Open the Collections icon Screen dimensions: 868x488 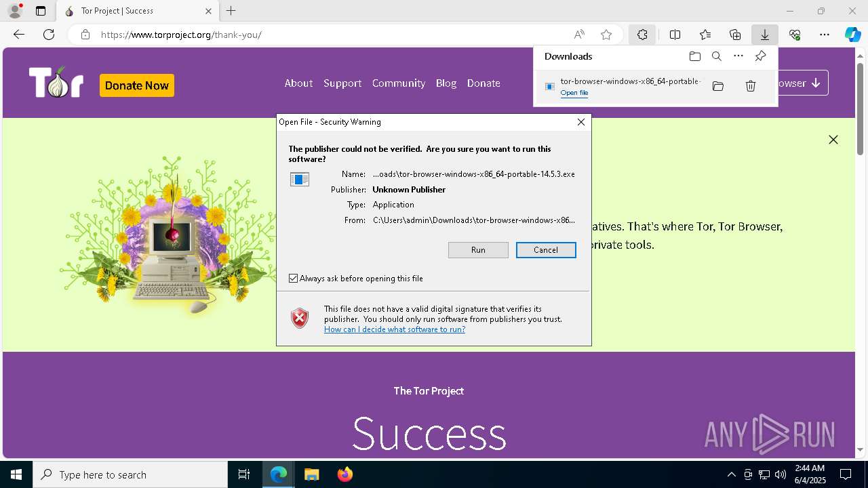point(735,35)
